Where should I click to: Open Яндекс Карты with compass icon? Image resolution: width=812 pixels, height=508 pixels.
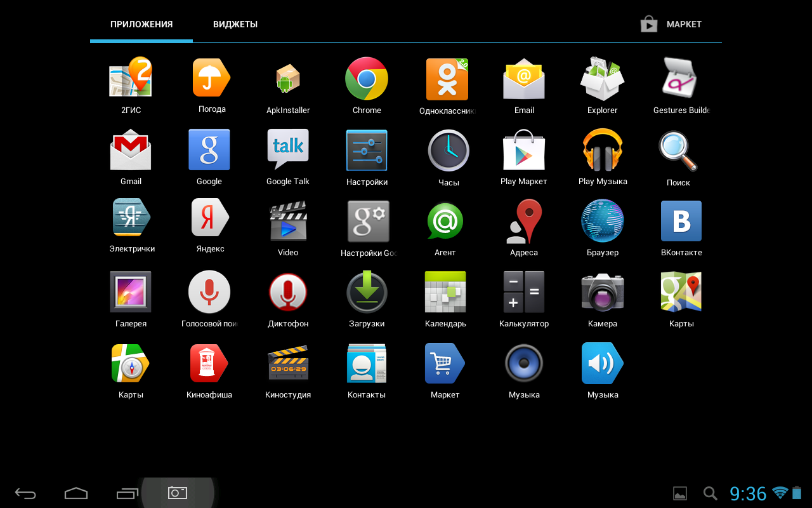pyautogui.click(x=131, y=363)
